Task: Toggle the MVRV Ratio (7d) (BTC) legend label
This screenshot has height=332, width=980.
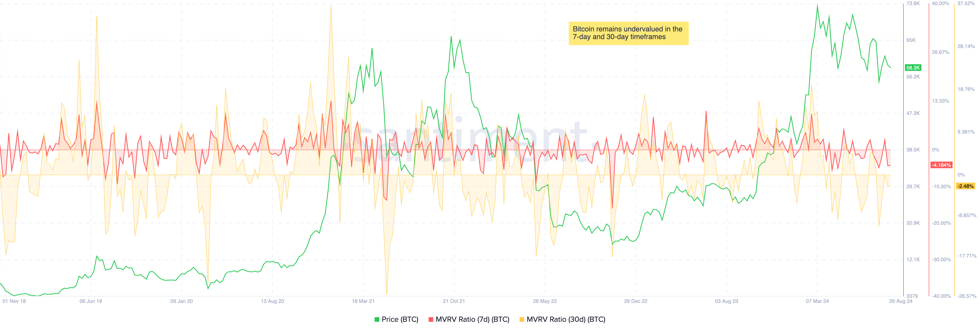Action: click(472, 319)
